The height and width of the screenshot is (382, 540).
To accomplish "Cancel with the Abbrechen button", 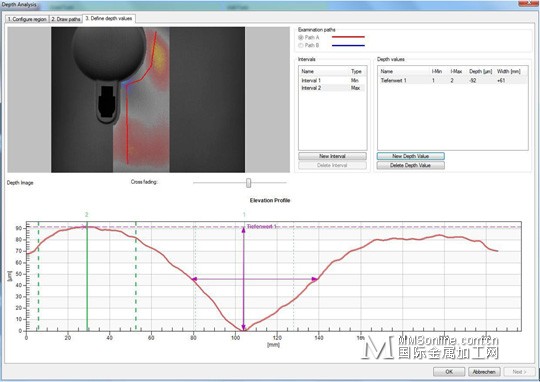I will pyautogui.click(x=484, y=372).
